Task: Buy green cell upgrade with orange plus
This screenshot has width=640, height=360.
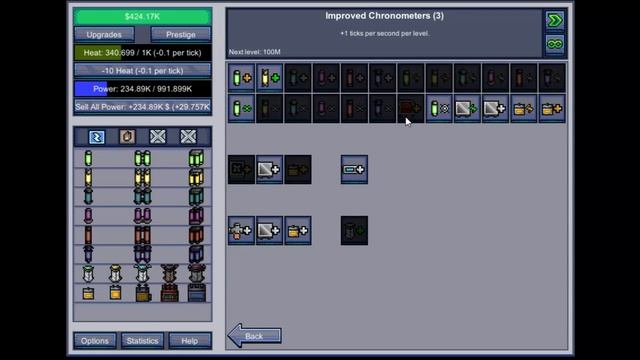Action: 241,78
